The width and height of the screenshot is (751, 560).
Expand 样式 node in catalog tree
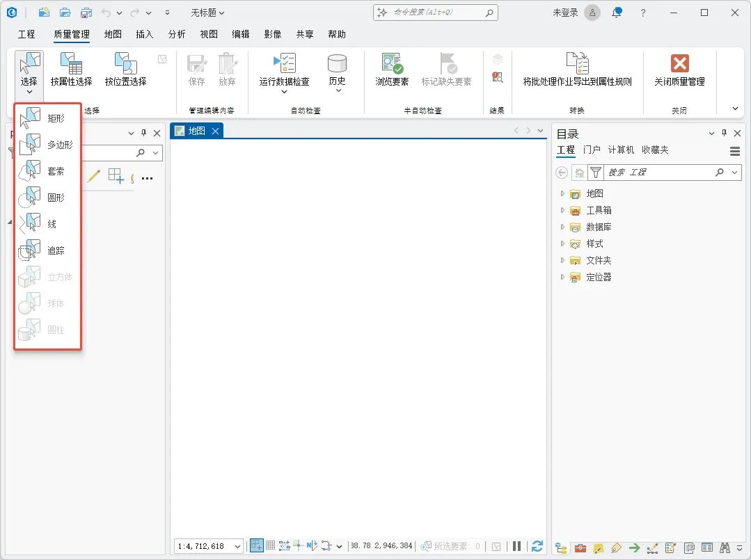tap(562, 243)
